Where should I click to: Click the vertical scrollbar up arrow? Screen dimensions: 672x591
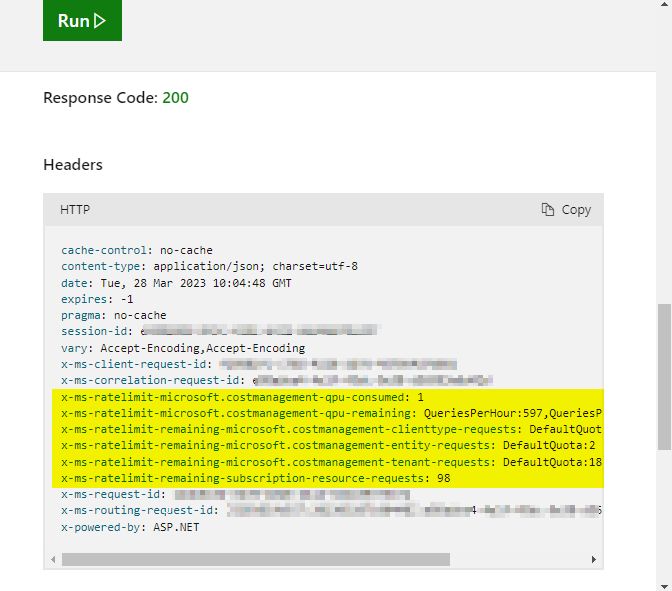[664, 4]
